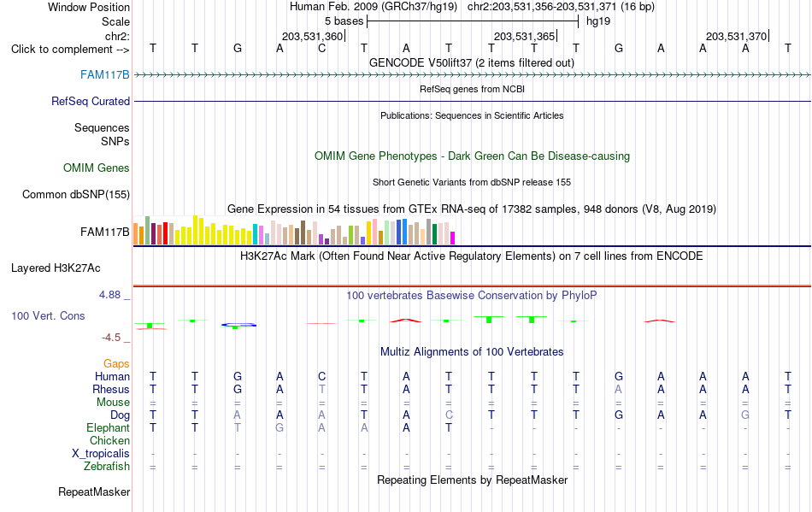Screen dimensions: 812x512
Task: Open the PhyloP Basewise Conservation track title
Action: [x=472, y=295]
